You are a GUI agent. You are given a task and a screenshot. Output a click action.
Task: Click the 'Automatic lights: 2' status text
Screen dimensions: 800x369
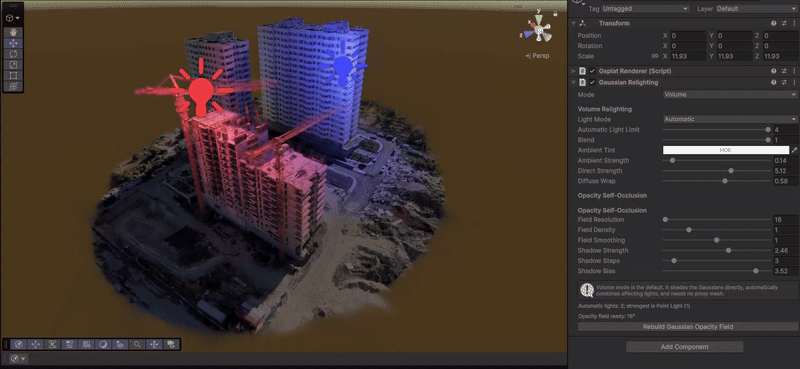tap(634, 306)
